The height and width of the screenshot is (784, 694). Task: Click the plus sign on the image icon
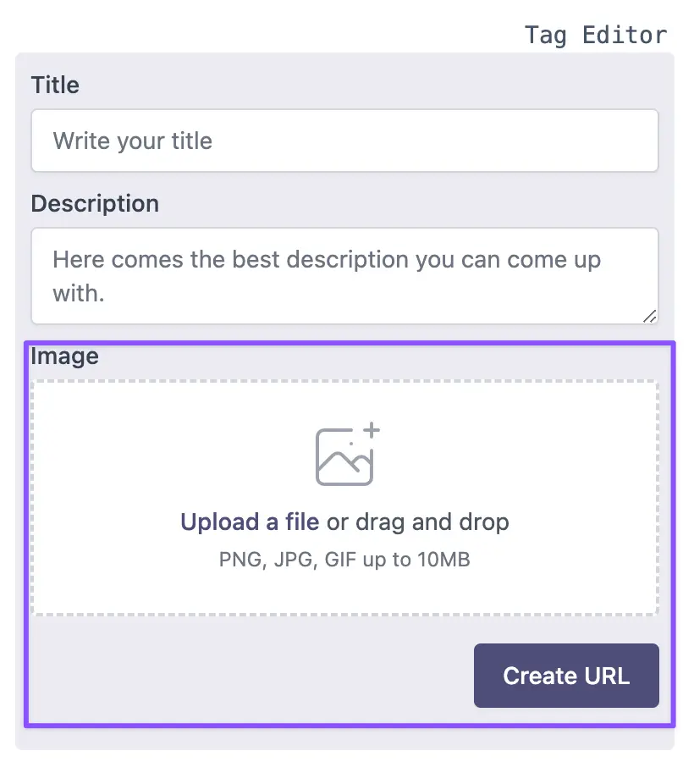(371, 430)
